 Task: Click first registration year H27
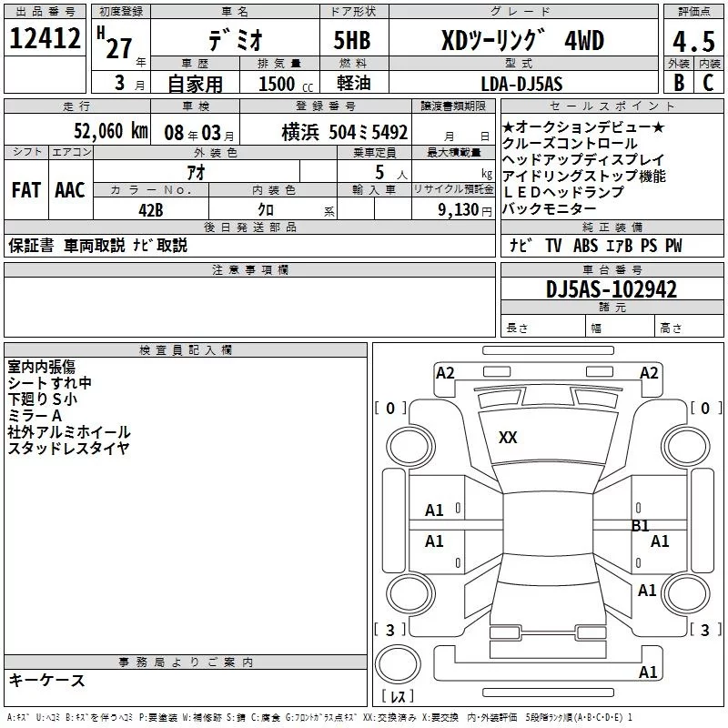[116, 43]
